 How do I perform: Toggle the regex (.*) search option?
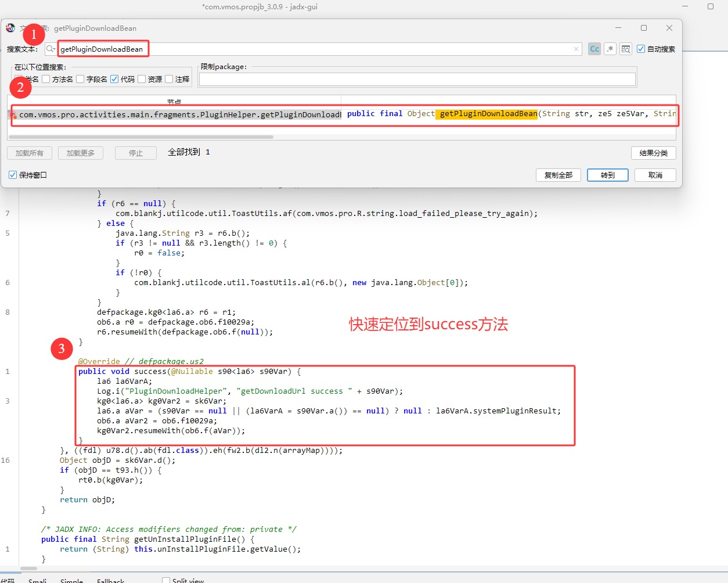[x=610, y=49]
